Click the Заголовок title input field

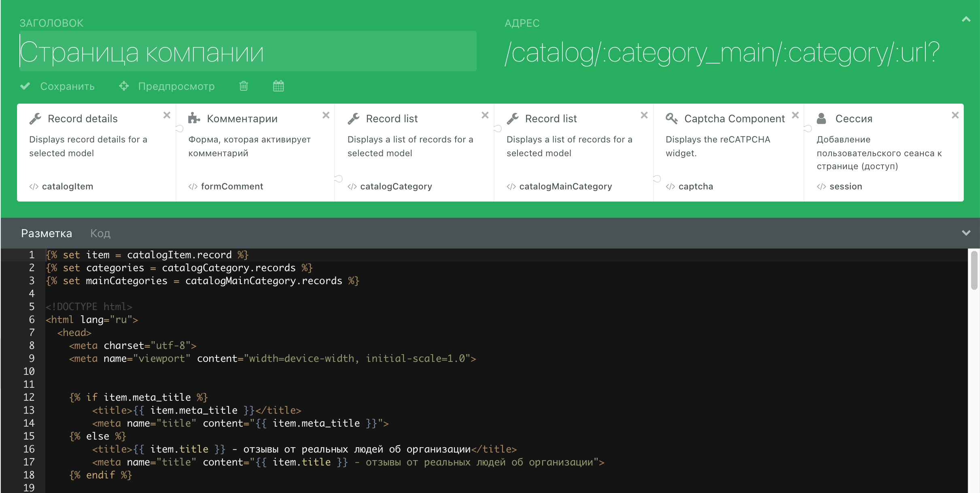pos(248,52)
